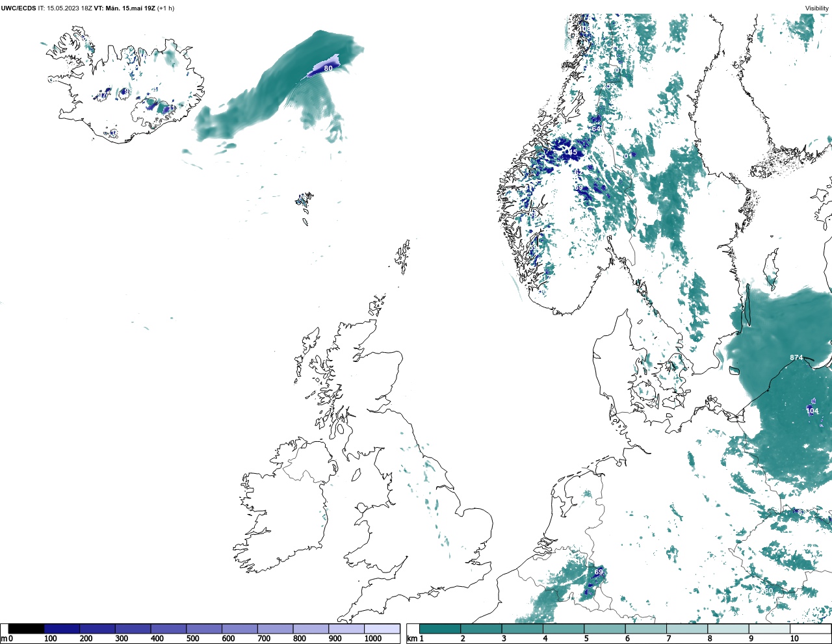Select the "700" label in the metre legend
The image size is (832, 644).
[x=264, y=639]
